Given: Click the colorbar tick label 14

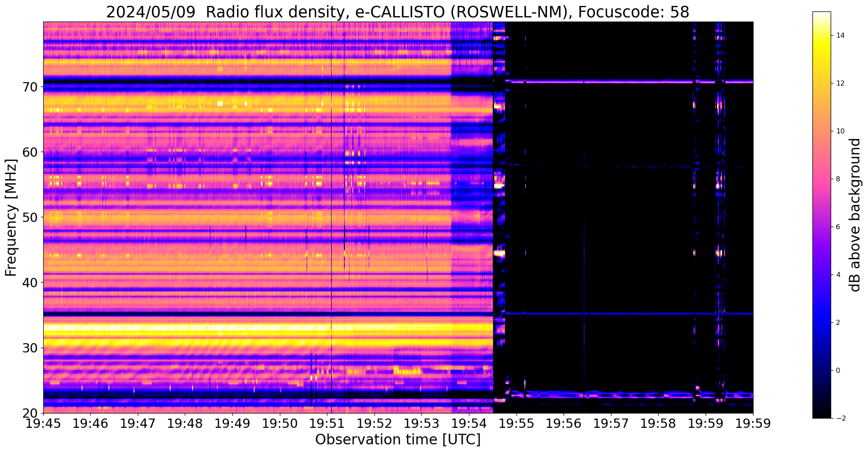Looking at the screenshot, I should click(840, 36).
